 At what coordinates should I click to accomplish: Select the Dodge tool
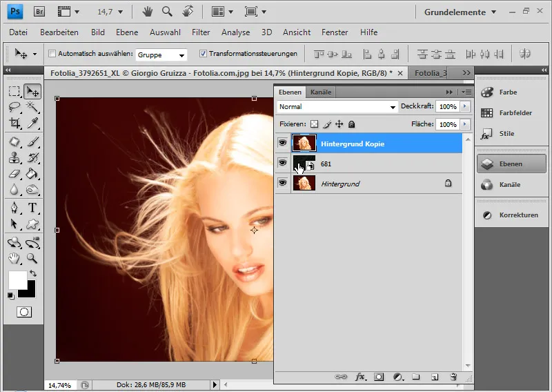(32, 190)
